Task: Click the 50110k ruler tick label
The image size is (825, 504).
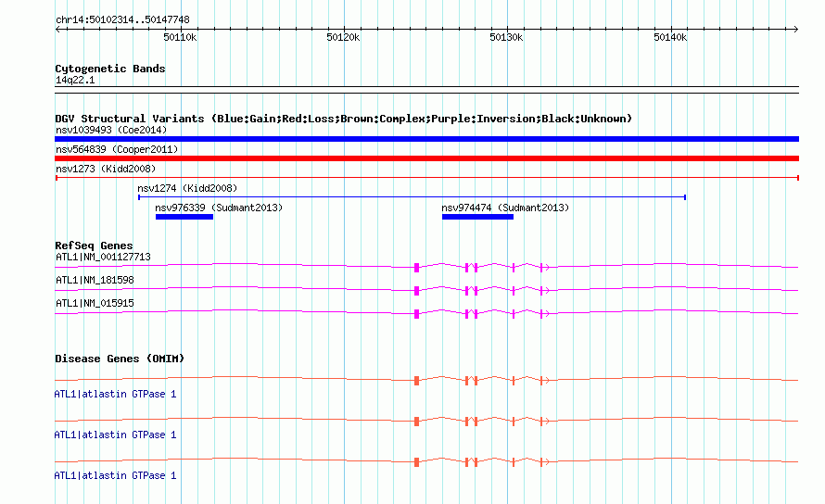Action: (180, 37)
